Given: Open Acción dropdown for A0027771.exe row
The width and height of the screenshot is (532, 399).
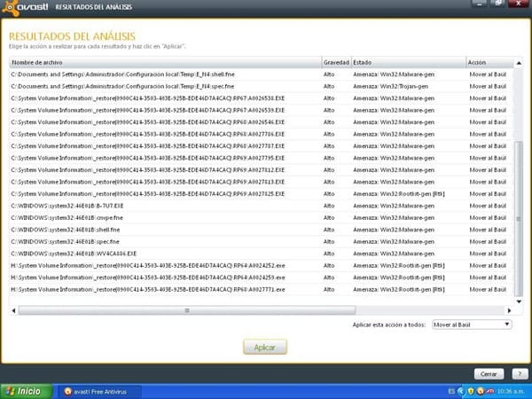Looking at the screenshot, I should (x=488, y=289).
